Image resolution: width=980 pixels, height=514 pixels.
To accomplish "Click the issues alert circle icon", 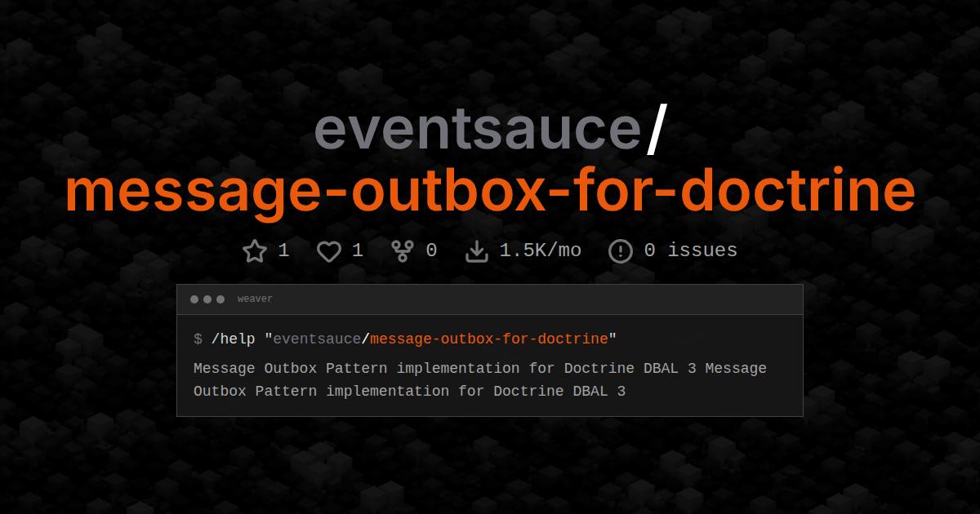I will click(x=621, y=251).
